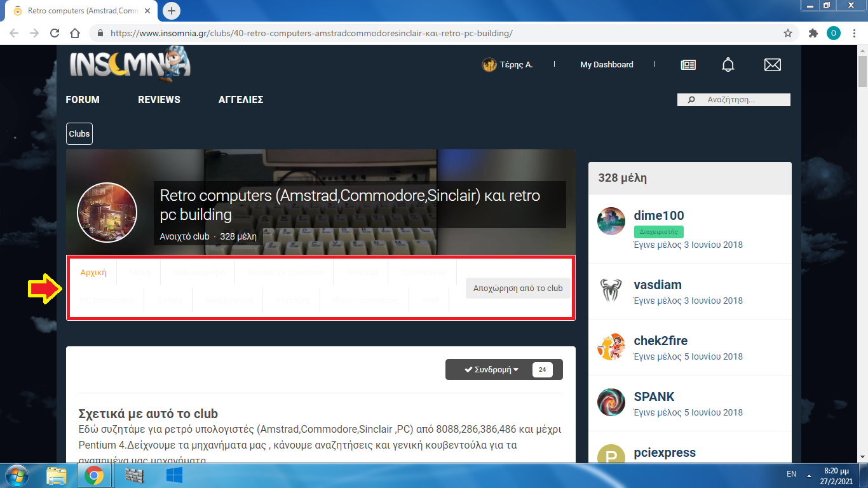Go back in Chrome
This screenshot has width=868, height=488.
click(x=15, y=33)
